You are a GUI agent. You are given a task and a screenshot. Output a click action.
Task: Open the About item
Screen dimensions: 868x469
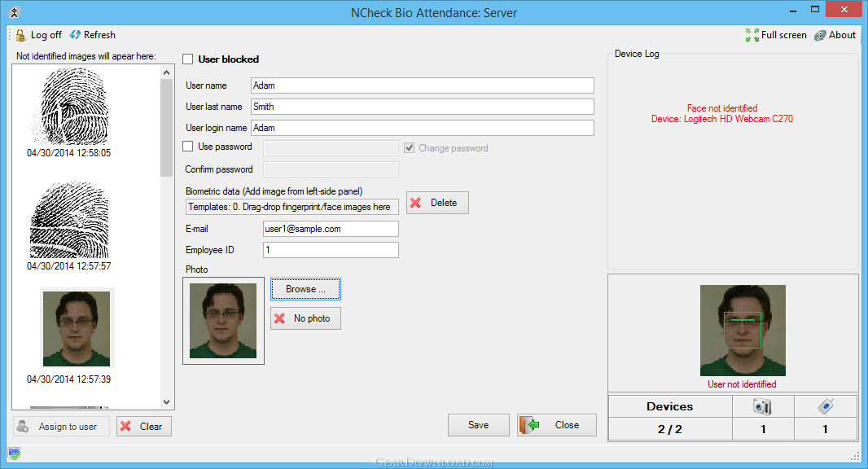tap(835, 35)
